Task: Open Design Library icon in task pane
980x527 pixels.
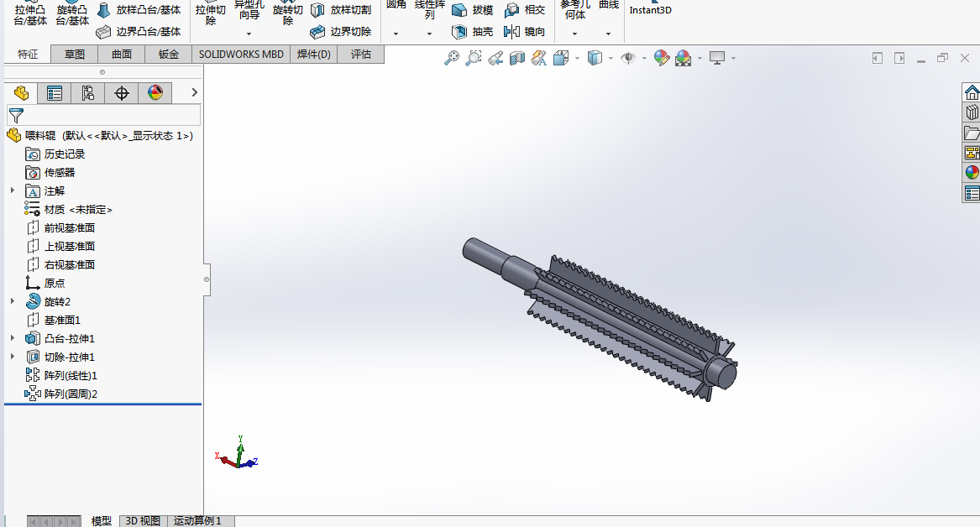Action: point(972,112)
